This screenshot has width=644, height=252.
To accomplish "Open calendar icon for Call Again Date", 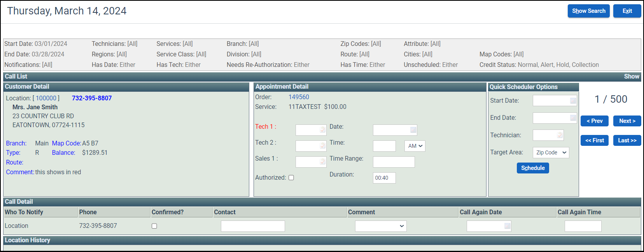I will click(x=507, y=226).
